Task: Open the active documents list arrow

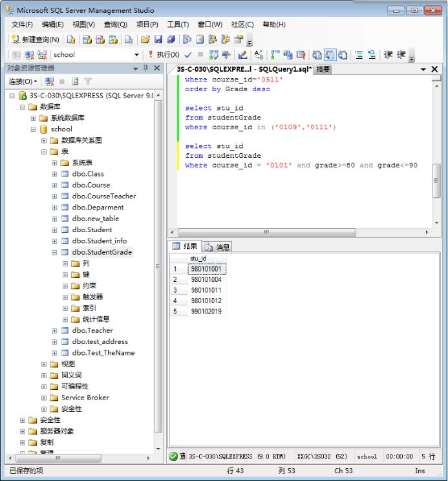Action: pyautogui.click(x=423, y=69)
